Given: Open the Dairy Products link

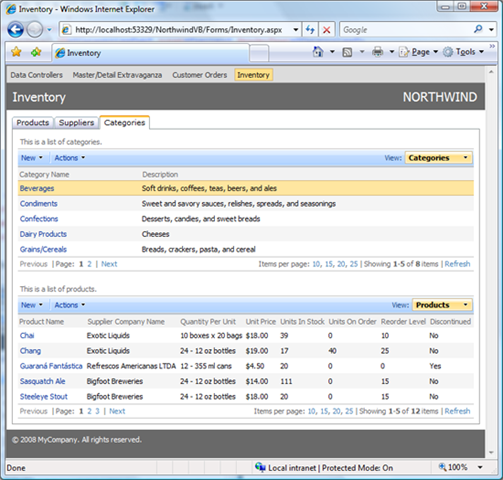Looking at the screenshot, I should [x=43, y=234].
